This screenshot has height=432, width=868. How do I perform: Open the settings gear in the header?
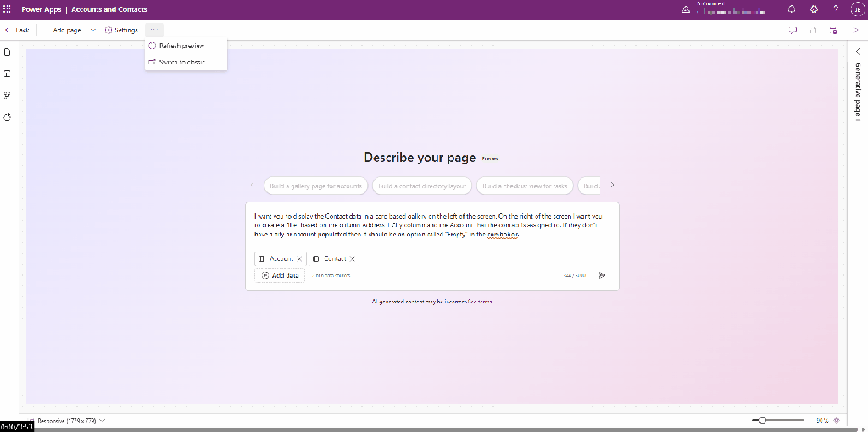(814, 9)
